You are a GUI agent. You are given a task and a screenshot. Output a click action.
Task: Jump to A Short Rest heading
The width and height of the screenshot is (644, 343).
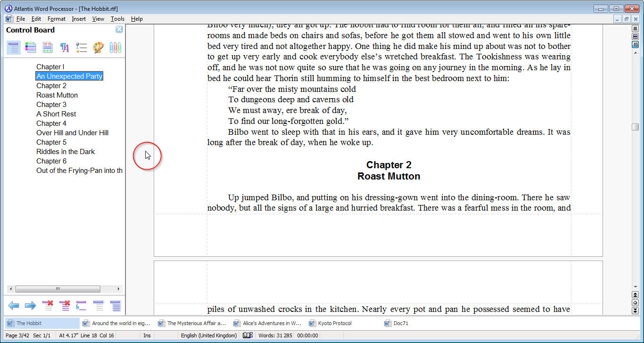tap(56, 114)
